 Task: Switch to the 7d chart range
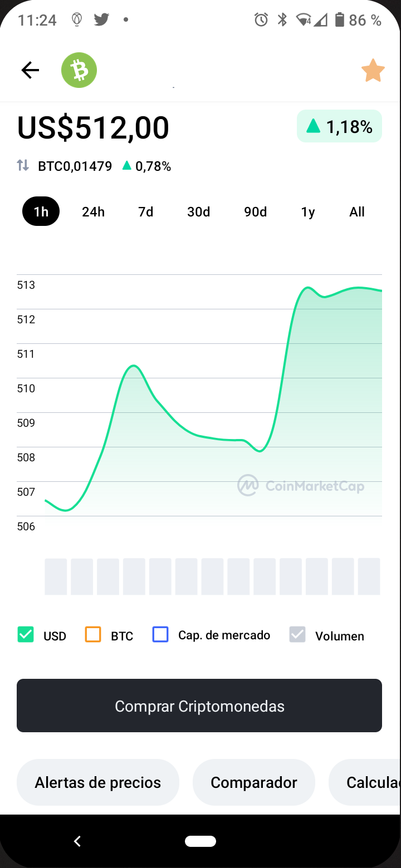tap(145, 211)
